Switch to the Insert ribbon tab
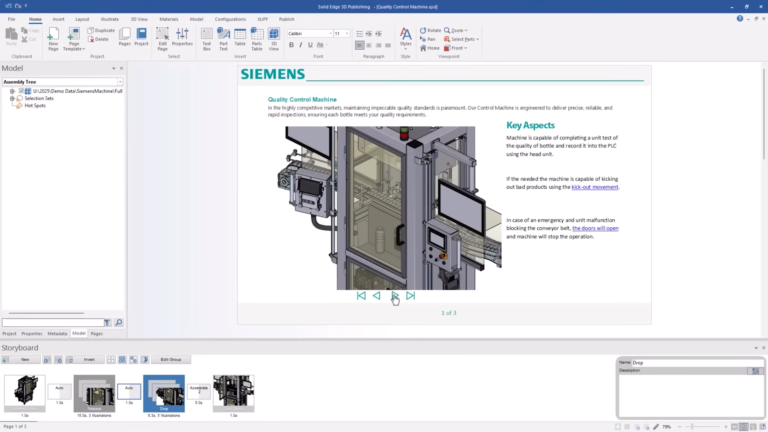This screenshot has height=432, width=768. pos(58,19)
